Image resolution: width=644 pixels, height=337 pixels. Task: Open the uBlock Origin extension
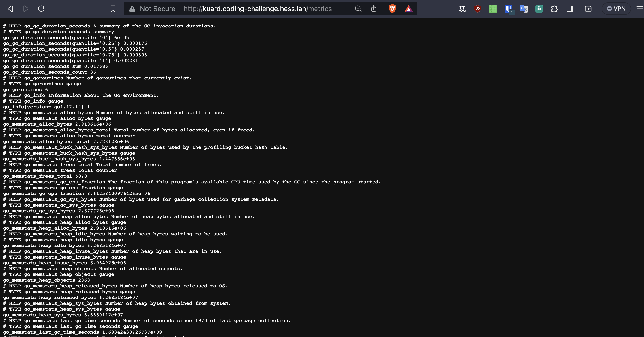pos(478,9)
